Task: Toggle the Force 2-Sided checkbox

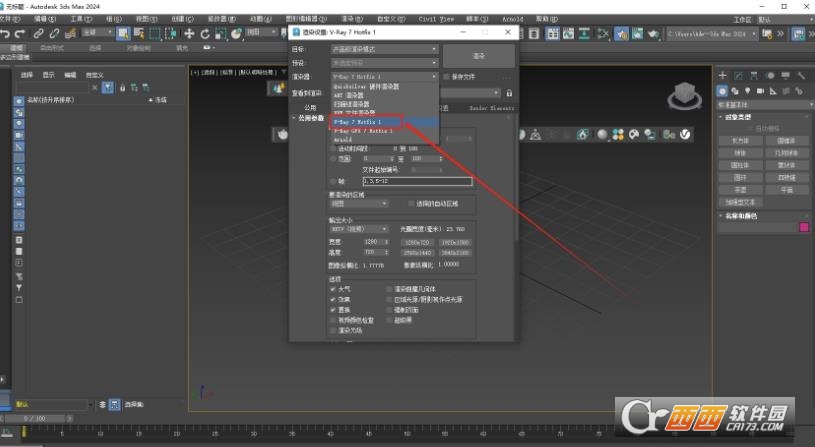Action: [x=389, y=309]
